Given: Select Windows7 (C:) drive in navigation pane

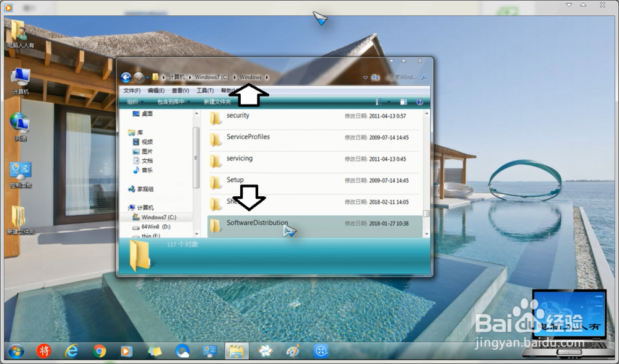Looking at the screenshot, I should point(154,217).
